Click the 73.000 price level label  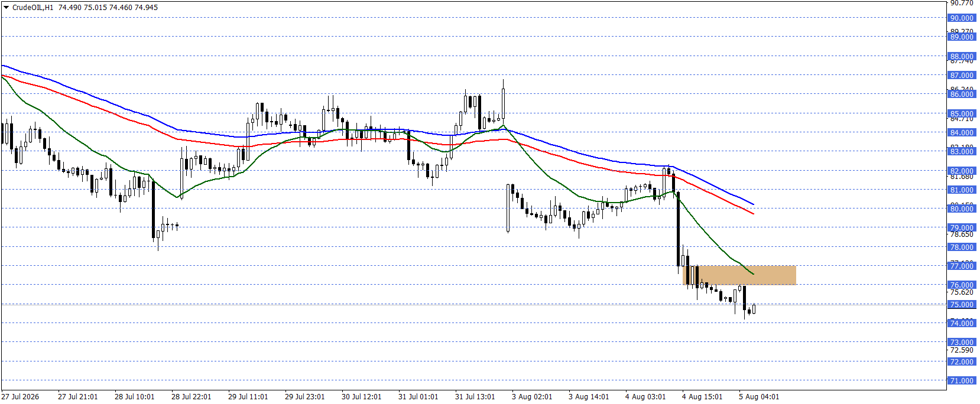962,343
